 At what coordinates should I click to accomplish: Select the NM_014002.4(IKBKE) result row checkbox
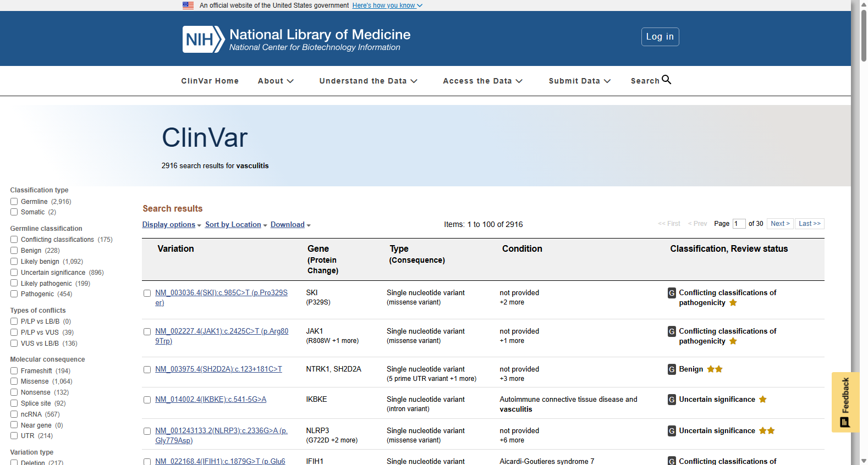coord(147,400)
